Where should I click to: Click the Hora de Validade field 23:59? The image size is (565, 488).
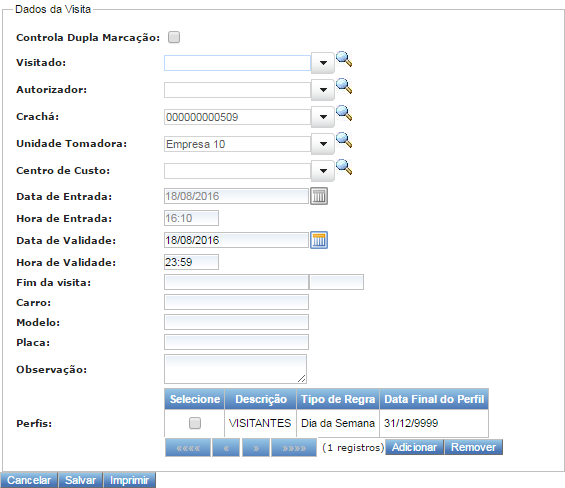click(x=191, y=262)
